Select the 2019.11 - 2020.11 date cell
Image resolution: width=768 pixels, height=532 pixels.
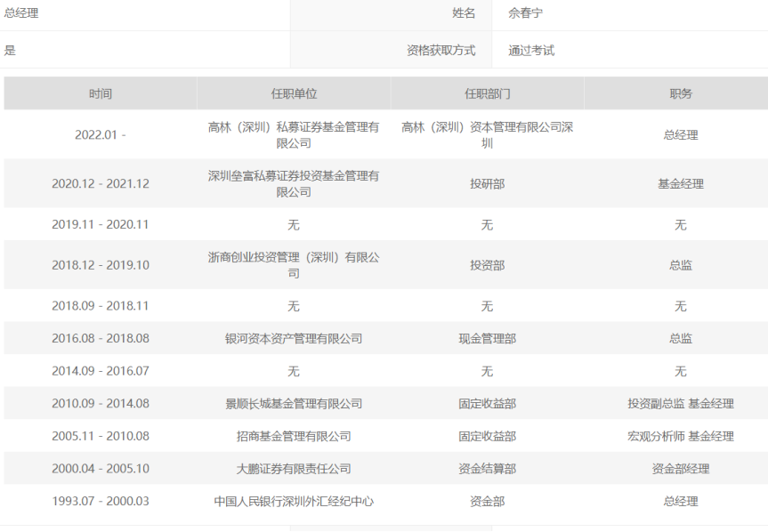coord(101,224)
